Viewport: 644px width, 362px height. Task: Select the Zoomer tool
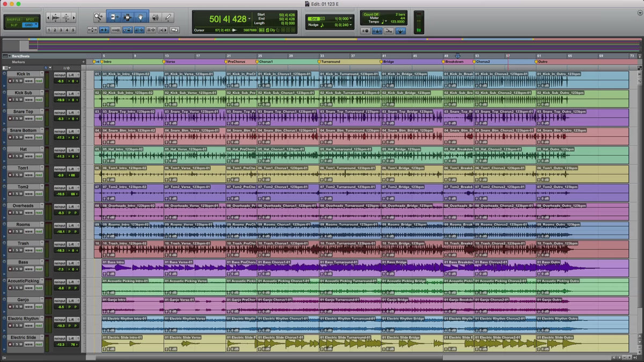[x=99, y=17]
